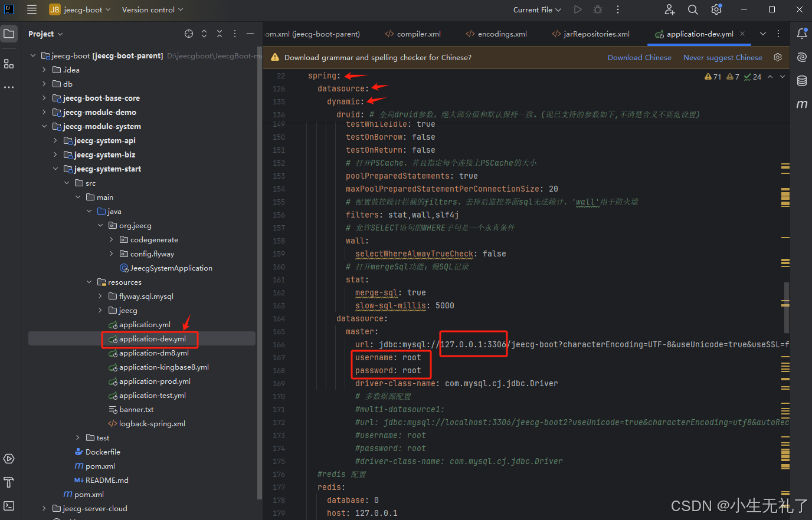
Task: Open logback-spring.xml in the tree
Action: tap(152, 423)
